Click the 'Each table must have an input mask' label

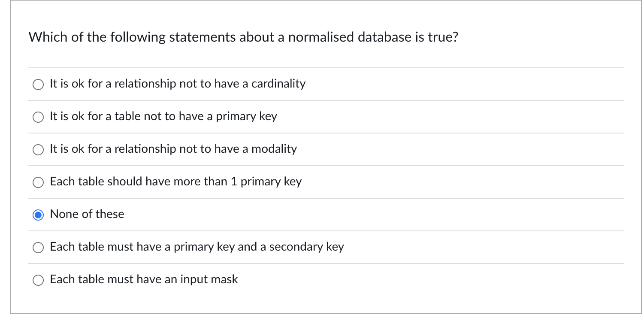[x=144, y=279]
